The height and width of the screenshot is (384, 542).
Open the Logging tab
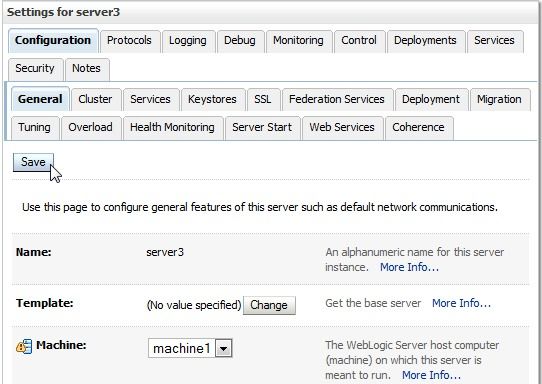click(188, 40)
